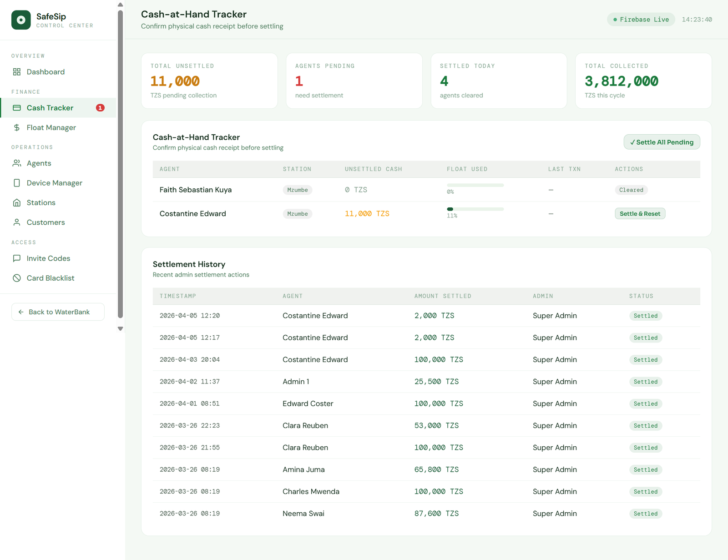This screenshot has height=560, width=728.
Task: Click the SafeSip logo
Action: (21, 20)
